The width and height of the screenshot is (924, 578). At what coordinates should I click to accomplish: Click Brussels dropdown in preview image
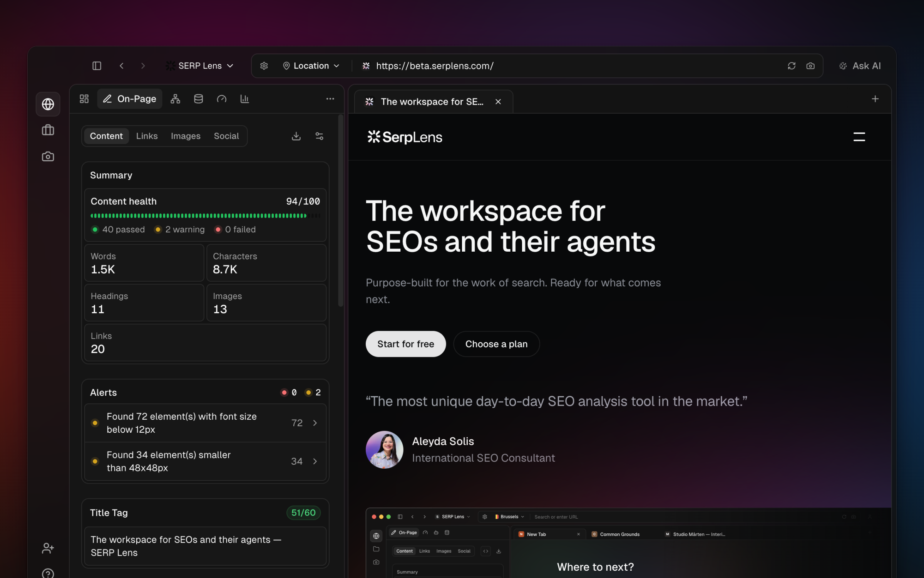[x=509, y=517]
